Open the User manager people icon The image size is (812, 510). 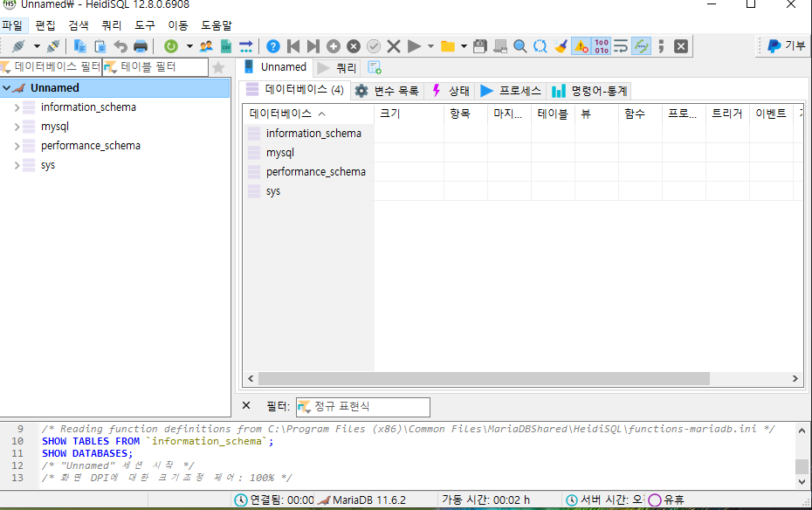tap(206, 46)
